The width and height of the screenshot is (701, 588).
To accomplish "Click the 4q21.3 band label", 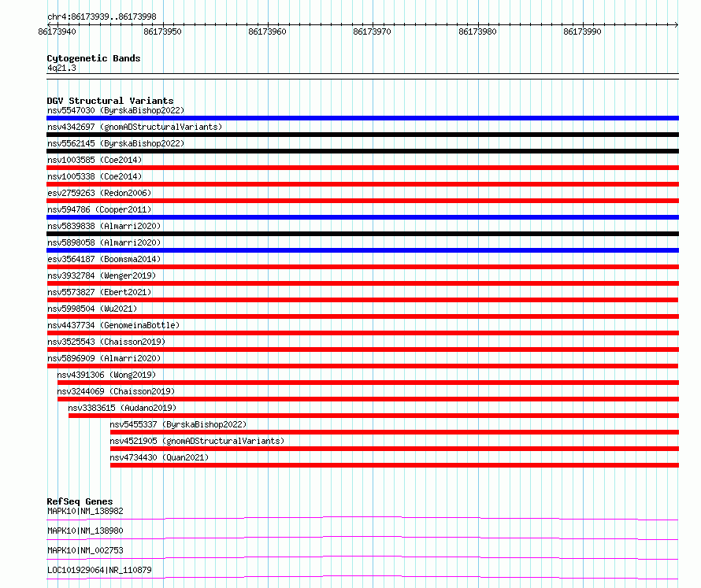I will [61, 68].
